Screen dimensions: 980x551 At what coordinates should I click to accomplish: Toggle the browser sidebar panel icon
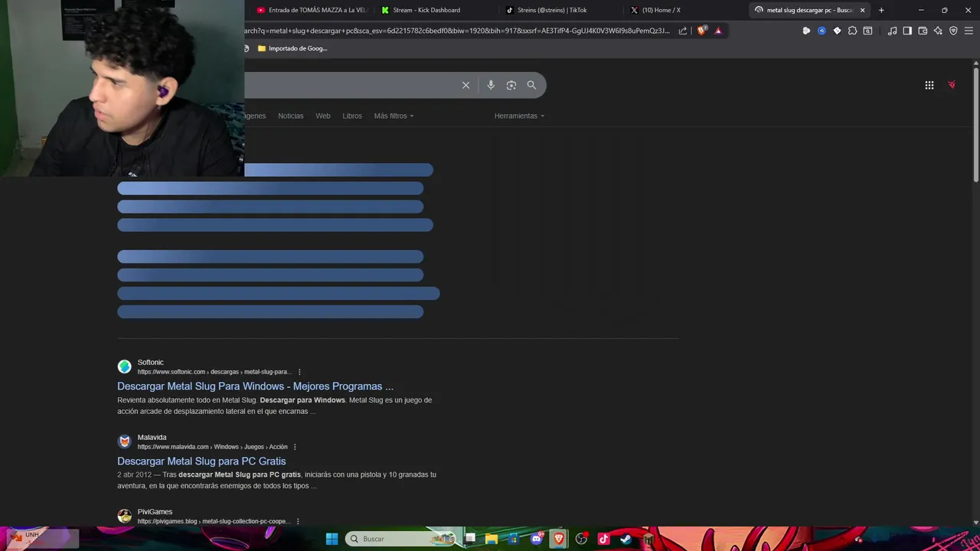pos(907,31)
